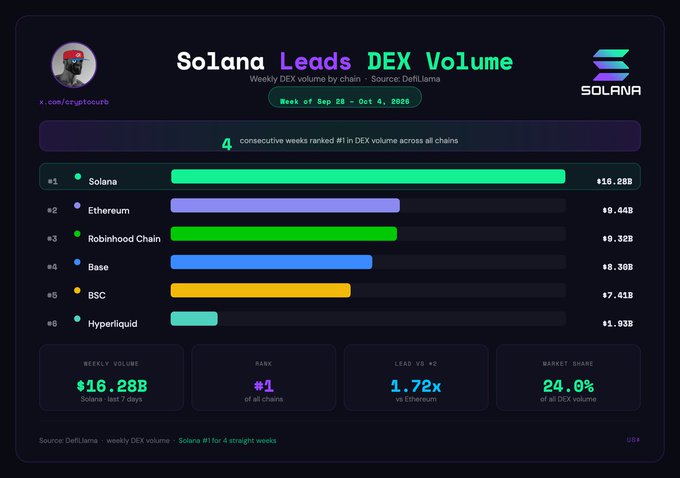Image resolution: width=680 pixels, height=478 pixels.
Task: Select the Hyperliquid row label
Action: (x=112, y=324)
